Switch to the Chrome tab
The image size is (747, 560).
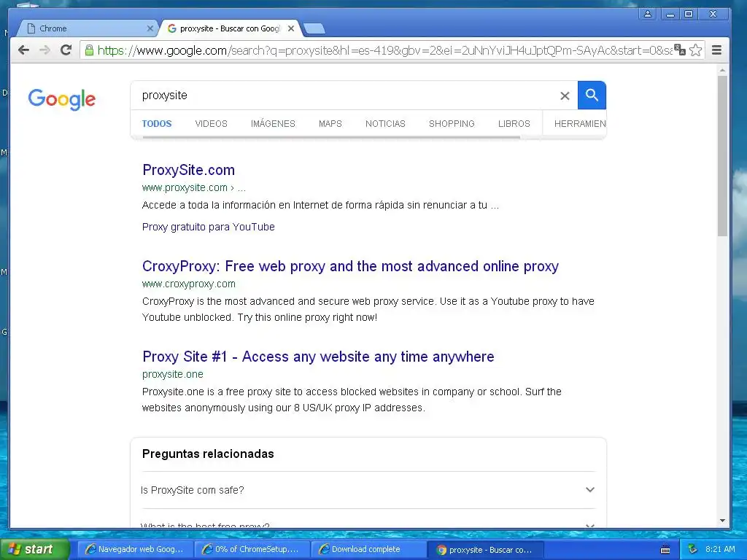coord(86,28)
